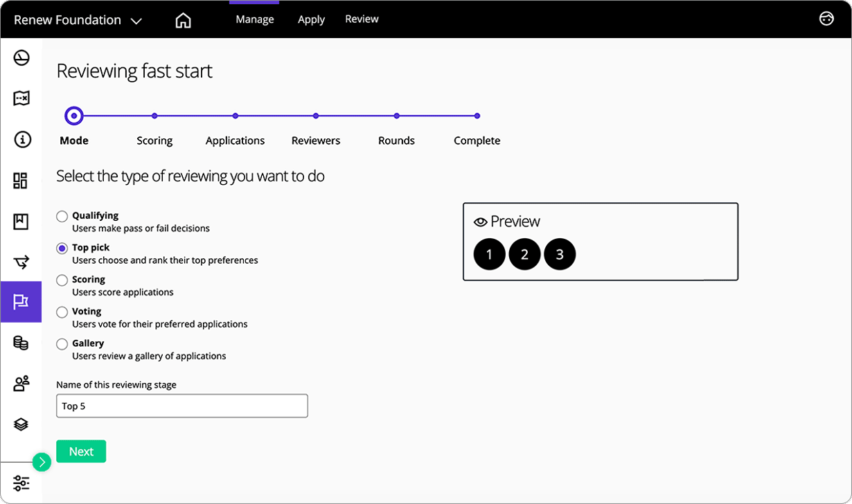
Task: Select the Voting review type
Action: click(x=62, y=311)
